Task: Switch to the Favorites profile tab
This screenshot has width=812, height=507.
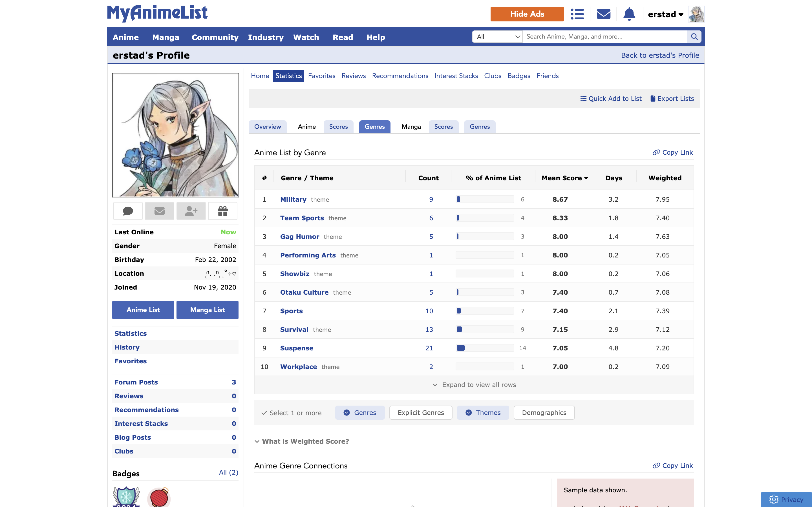Action: [x=321, y=76]
